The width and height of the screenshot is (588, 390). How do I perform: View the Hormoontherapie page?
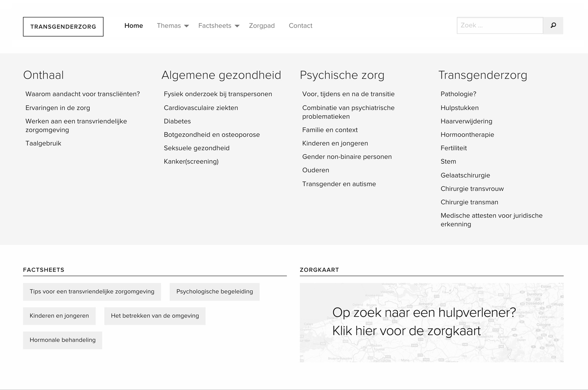coord(467,135)
